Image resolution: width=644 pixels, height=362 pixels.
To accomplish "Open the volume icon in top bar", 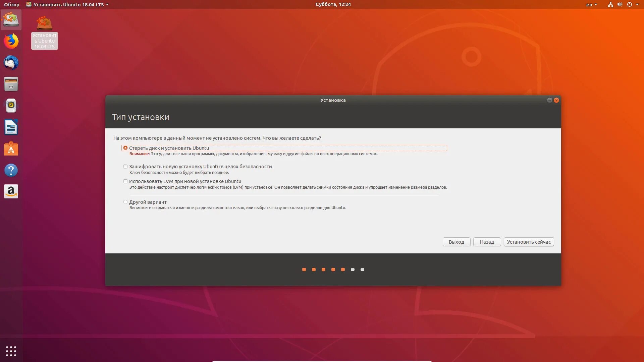I will (620, 4).
